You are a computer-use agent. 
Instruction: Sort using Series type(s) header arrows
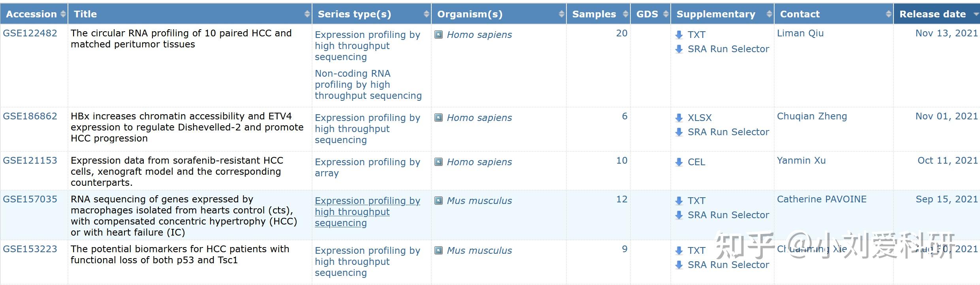click(426, 14)
